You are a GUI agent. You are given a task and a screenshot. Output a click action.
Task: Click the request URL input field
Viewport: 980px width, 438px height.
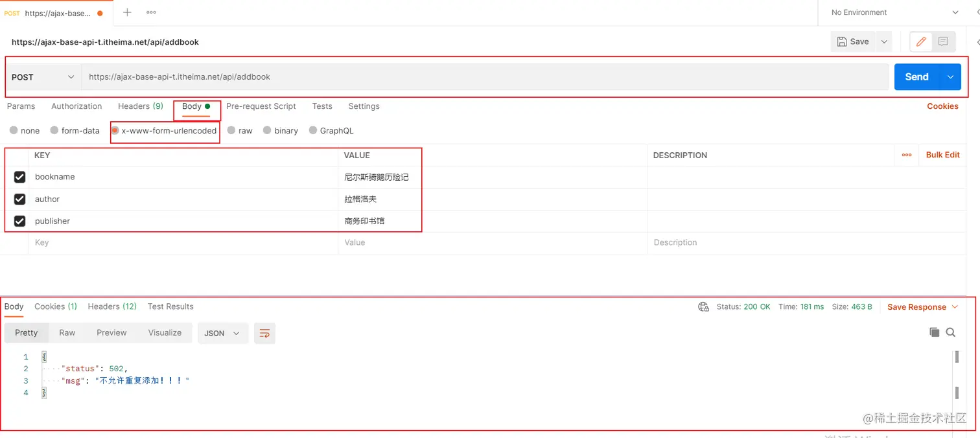(485, 77)
